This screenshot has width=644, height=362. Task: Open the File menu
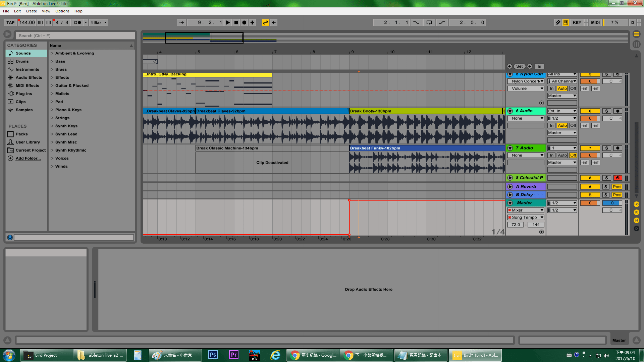(6, 11)
